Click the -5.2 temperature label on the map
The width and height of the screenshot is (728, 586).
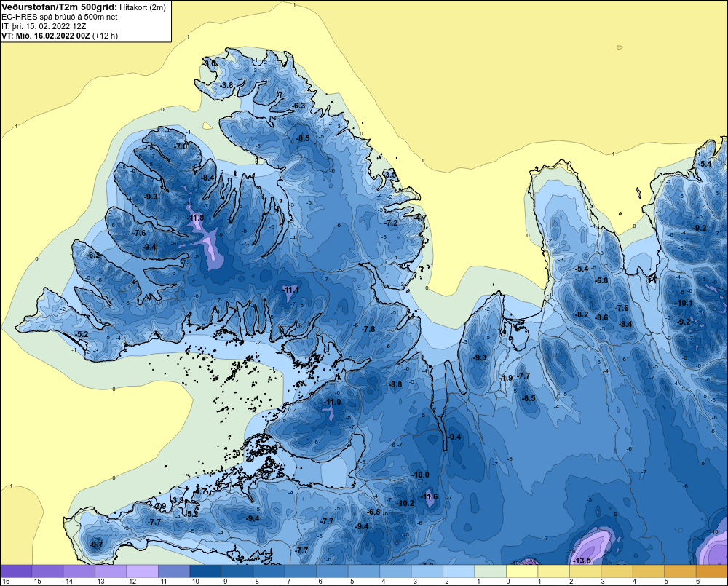coord(82,334)
